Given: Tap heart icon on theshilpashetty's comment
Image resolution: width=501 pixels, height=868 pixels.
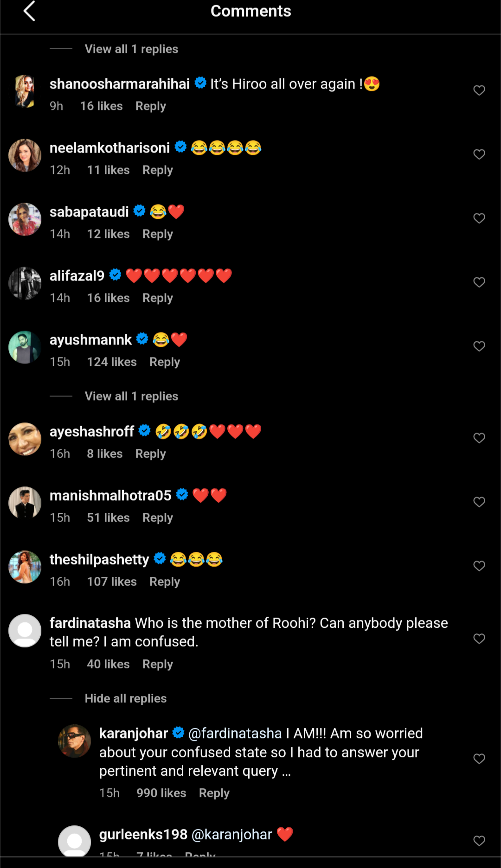Looking at the screenshot, I should pyautogui.click(x=479, y=566).
